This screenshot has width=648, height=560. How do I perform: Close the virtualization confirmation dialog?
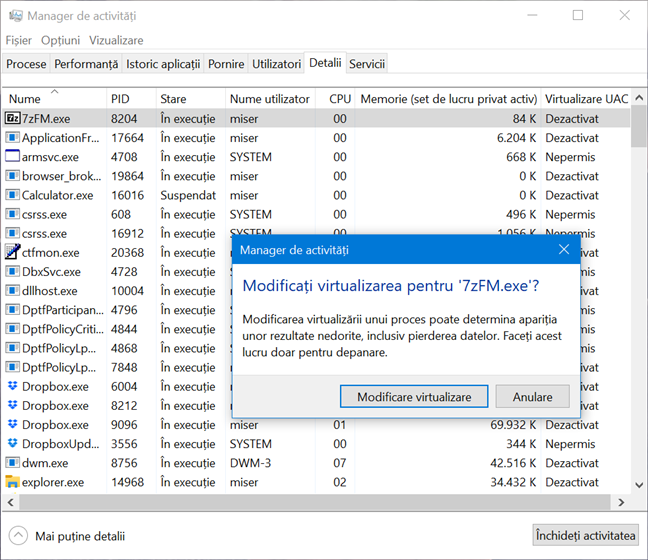[x=564, y=249]
